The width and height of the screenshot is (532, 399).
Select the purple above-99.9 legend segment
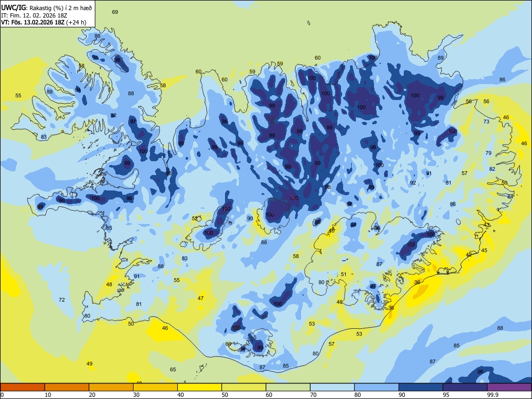(509, 387)
